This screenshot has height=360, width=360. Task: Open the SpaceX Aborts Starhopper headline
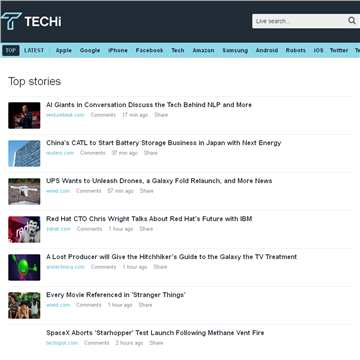point(155,333)
